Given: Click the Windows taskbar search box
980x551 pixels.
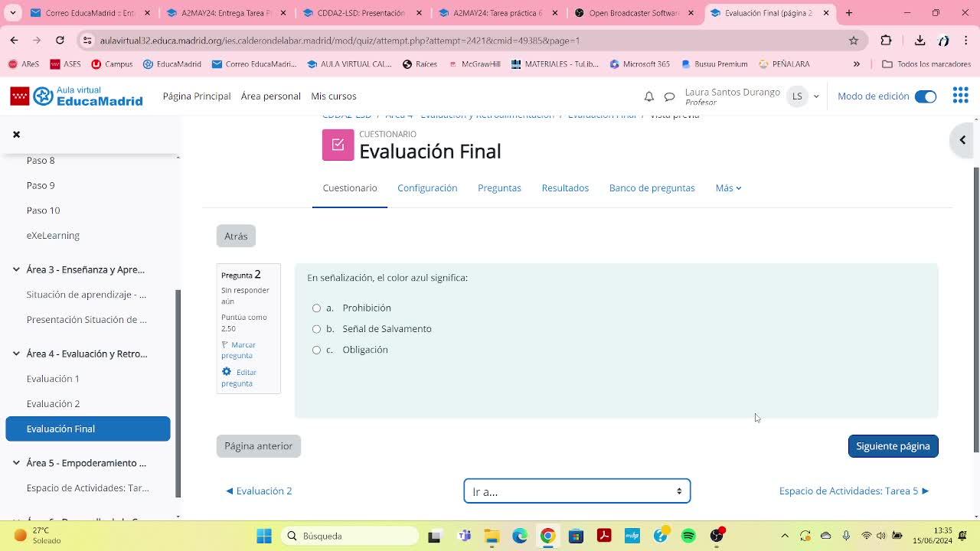Looking at the screenshot, I should point(349,536).
